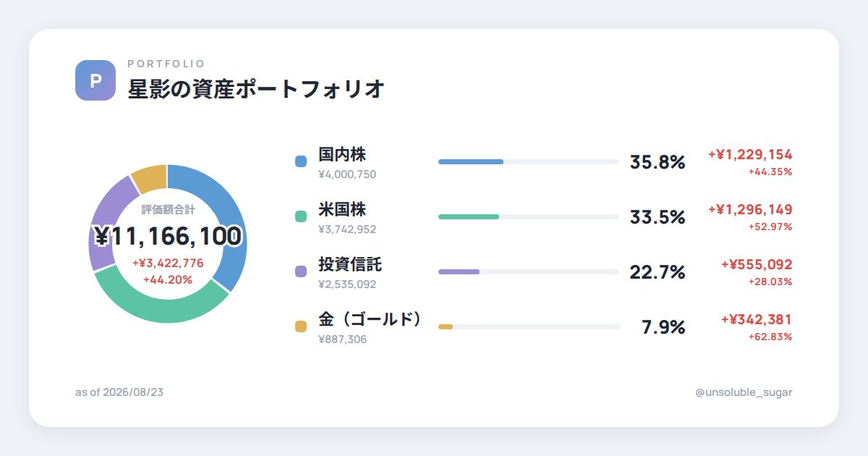Click the blue 国内株 legend swatch
The width and height of the screenshot is (868, 456).
click(301, 161)
